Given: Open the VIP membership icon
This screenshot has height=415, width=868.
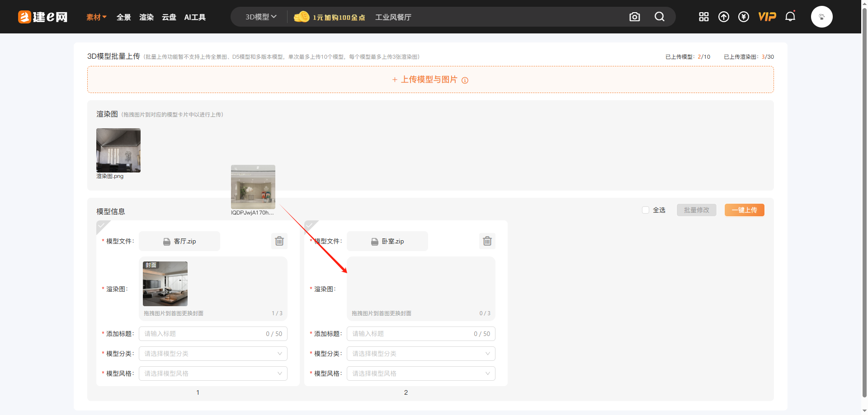Looking at the screenshot, I should point(767,17).
